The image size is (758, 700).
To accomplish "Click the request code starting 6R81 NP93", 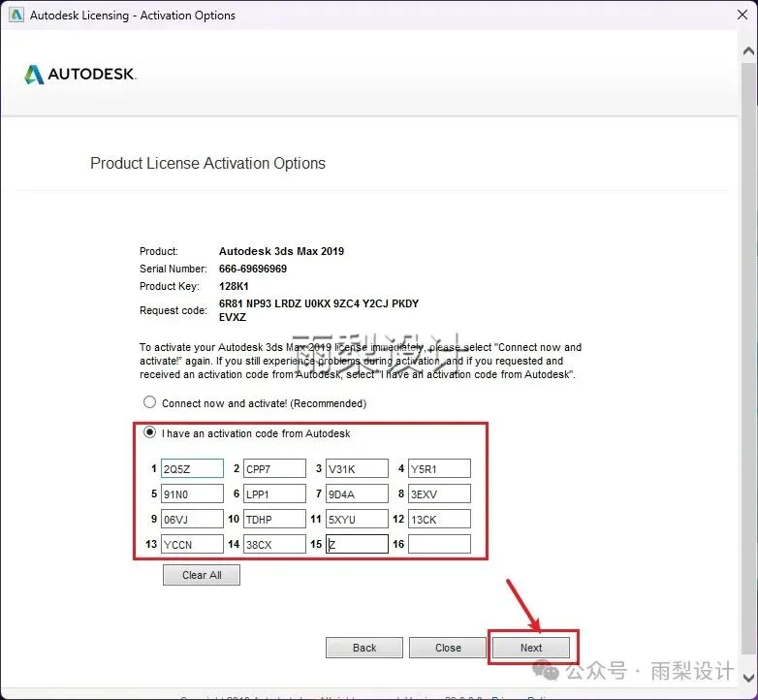I will 319,310.
